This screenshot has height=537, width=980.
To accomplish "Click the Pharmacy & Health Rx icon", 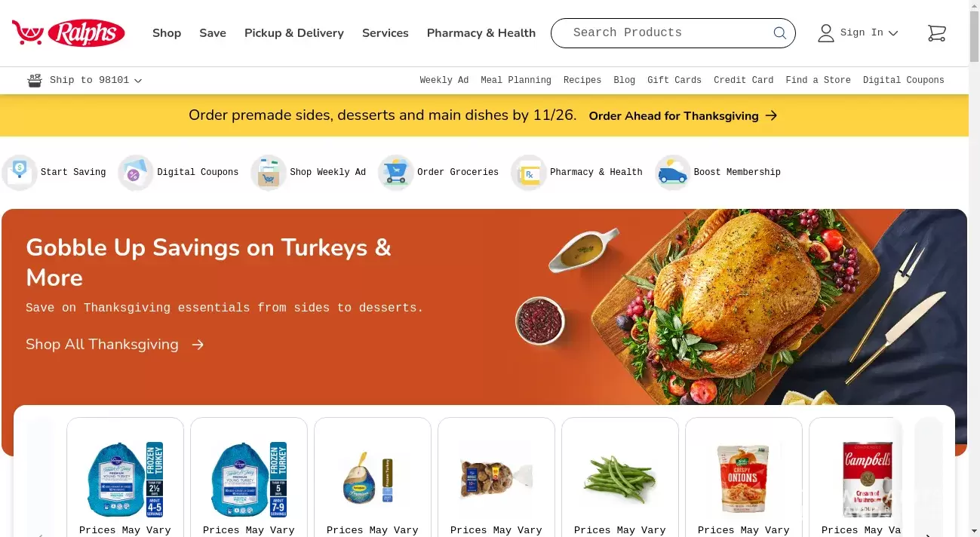I will click(529, 173).
